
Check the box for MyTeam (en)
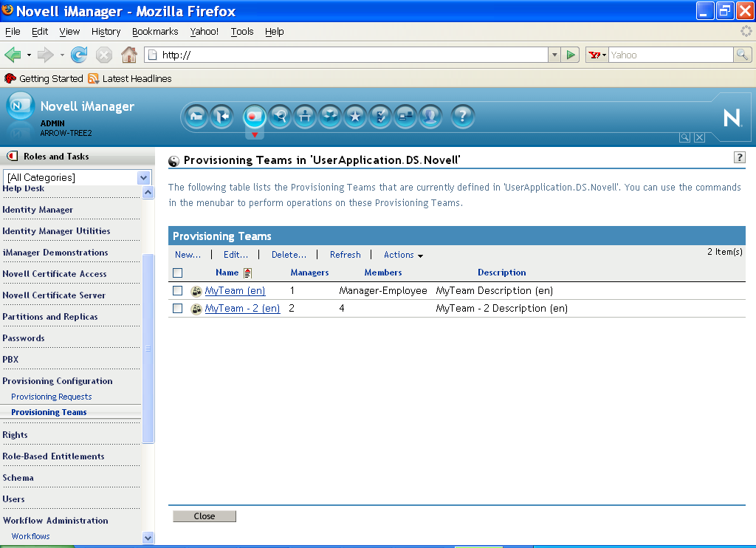tap(177, 291)
